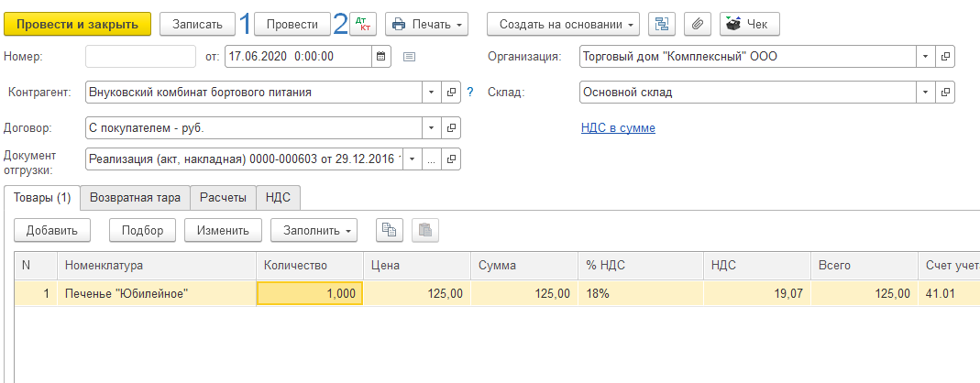Copy rows icon in Товары toolbar
Image resolution: width=980 pixels, height=383 pixels.
[x=389, y=230]
